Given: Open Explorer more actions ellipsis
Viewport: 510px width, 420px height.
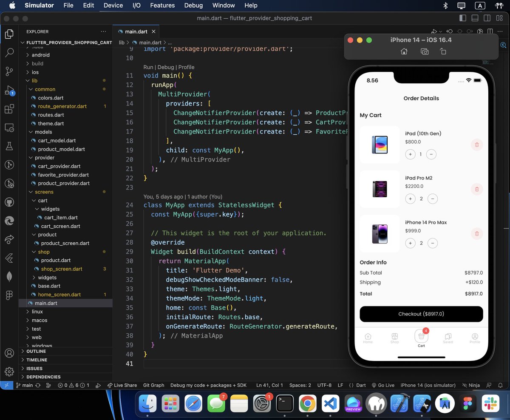Looking at the screenshot, I should click(x=103, y=31).
